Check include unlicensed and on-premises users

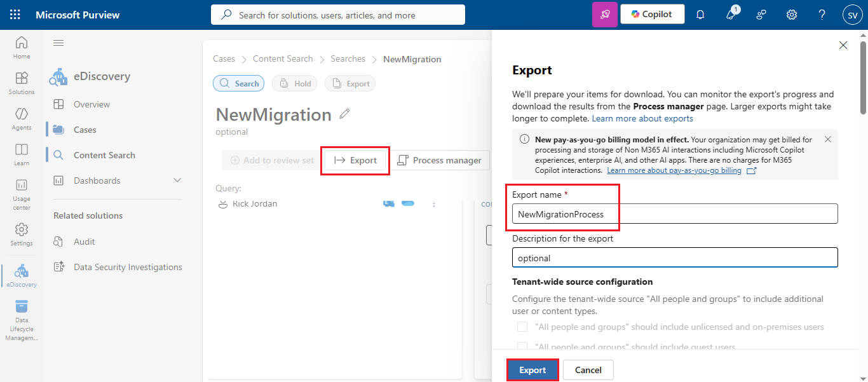pyautogui.click(x=522, y=327)
